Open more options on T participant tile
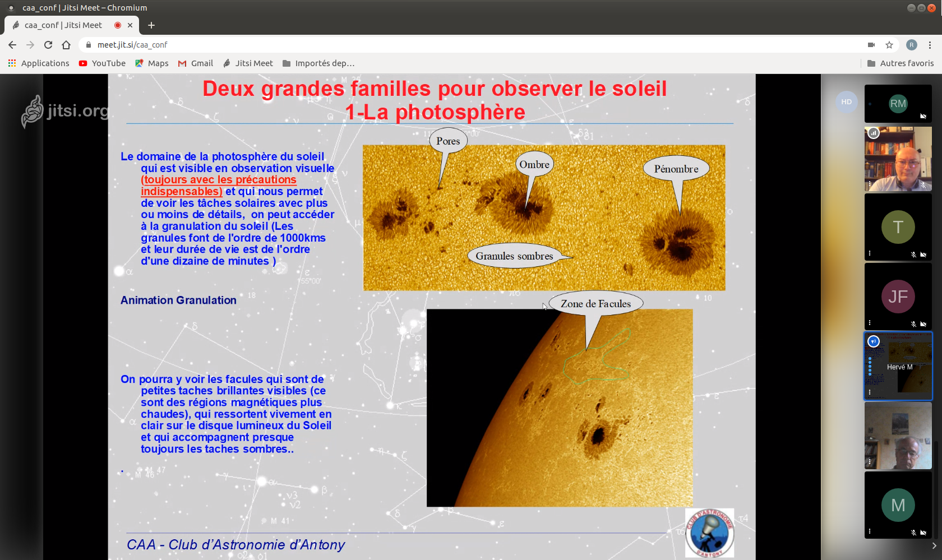942x560 pixels. (x=870, y=253)
